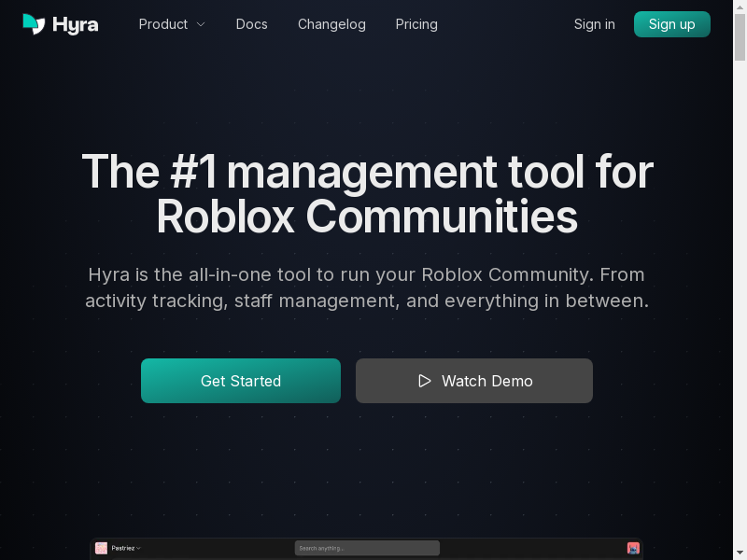Image resolution: width=747 pixels, height=560 pixels.
Task: Click the Get Started button
Action: point(241,381)
